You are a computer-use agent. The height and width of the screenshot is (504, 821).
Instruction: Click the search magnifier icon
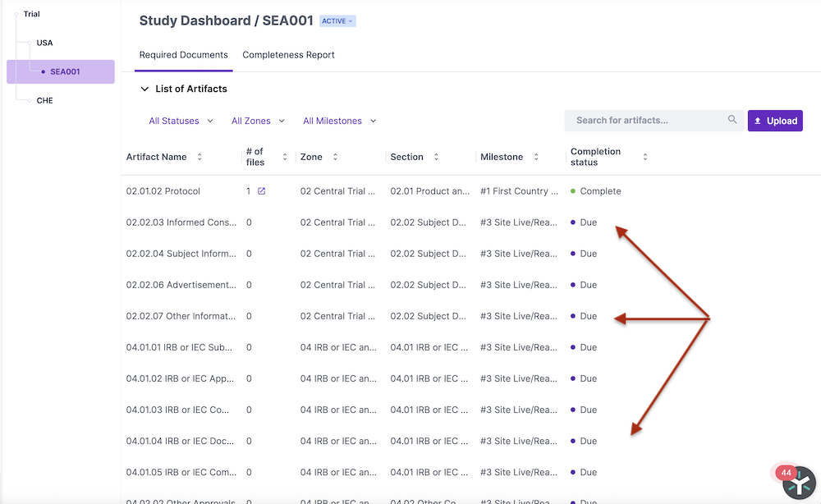[x=732, y=120]
